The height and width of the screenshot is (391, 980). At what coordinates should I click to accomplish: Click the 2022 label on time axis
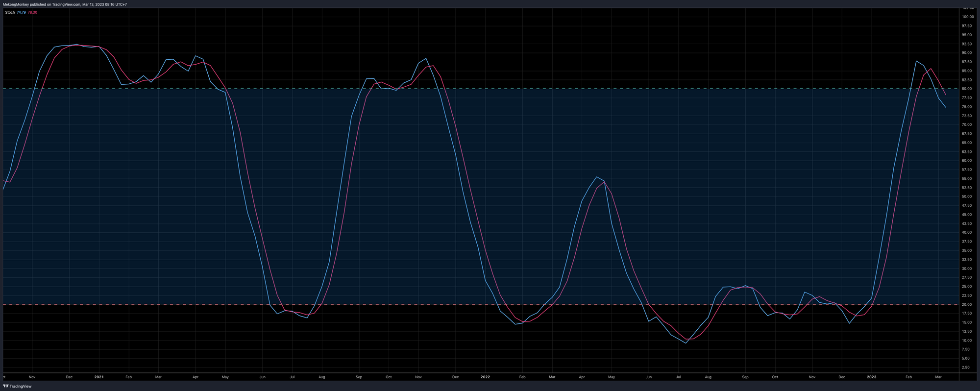(x=485, y=377)
